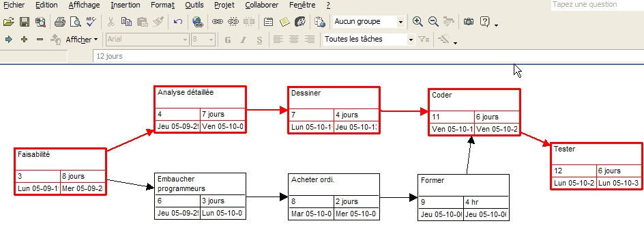Image resolution: width=644 pixels, height=247 pixels.
Task: Select the Coder task node
Action: coord(474,112)
